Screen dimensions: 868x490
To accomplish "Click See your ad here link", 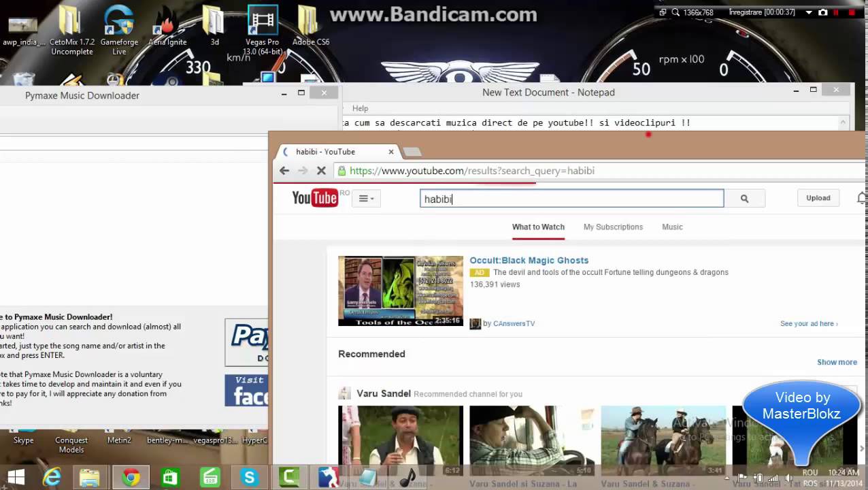I will click(809, 324).
